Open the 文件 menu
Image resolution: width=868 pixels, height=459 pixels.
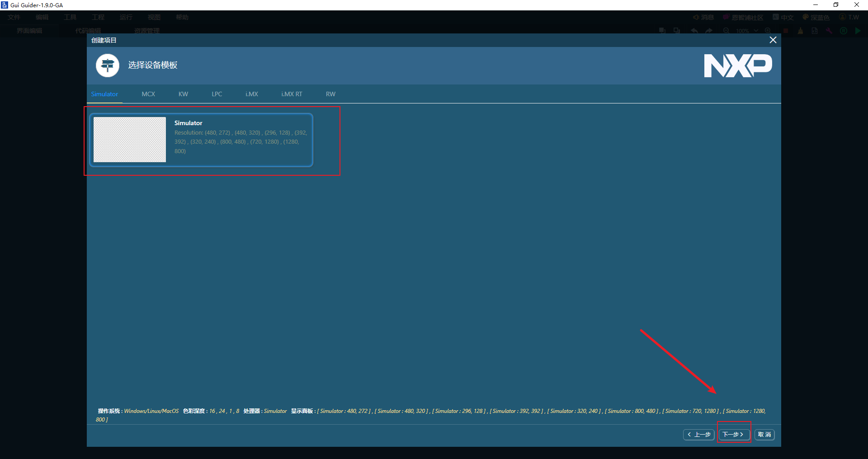coord(14,17)
